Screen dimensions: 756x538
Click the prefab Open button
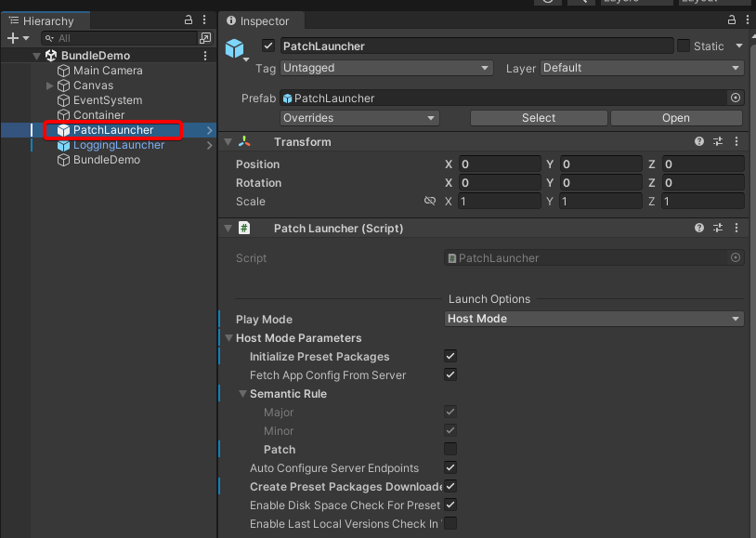676,118
